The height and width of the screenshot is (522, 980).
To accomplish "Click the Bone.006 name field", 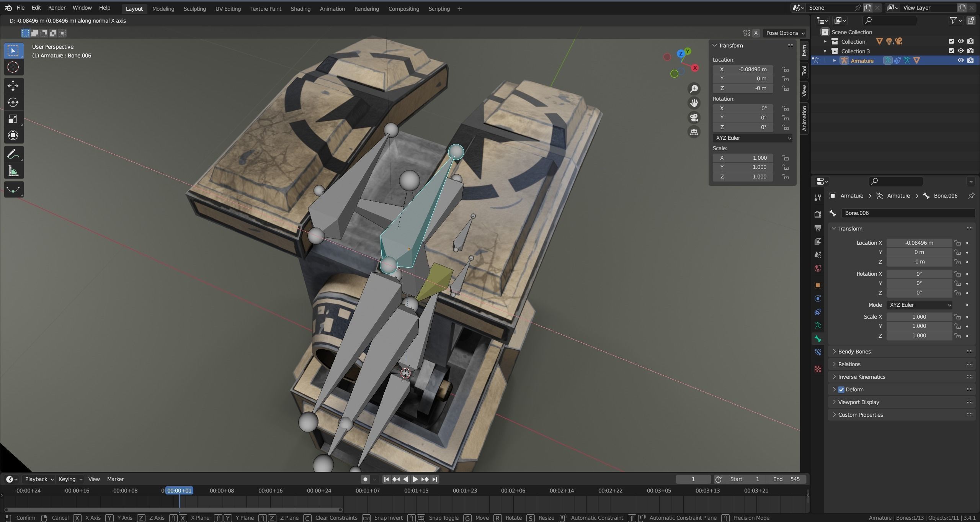I will tap(908, 213).
